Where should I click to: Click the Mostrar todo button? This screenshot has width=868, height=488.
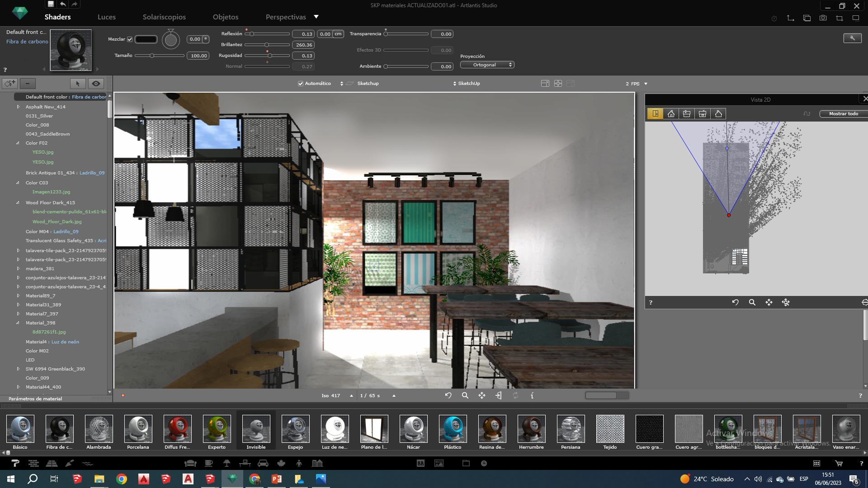point(843,114)
